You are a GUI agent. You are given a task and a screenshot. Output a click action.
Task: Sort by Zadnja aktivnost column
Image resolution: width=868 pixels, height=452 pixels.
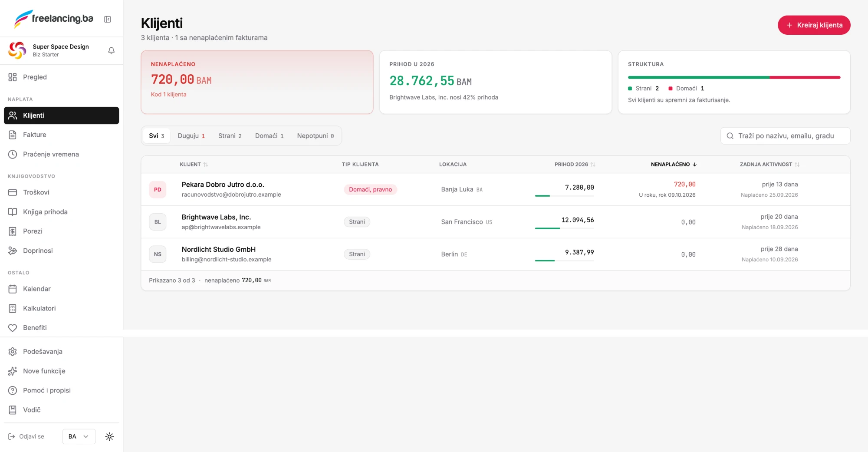coord(769,165)
